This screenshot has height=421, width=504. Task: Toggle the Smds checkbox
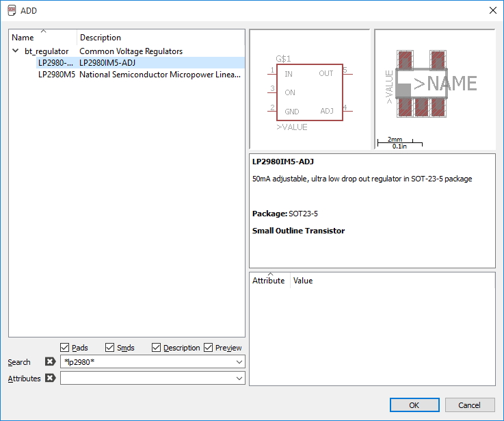[x=109, y=347]
